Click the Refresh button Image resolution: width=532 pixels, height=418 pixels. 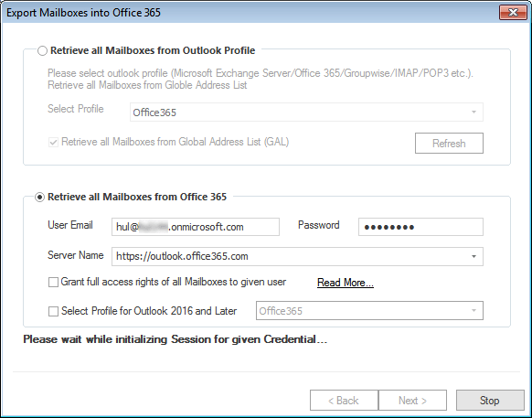[x=449, y=144]
